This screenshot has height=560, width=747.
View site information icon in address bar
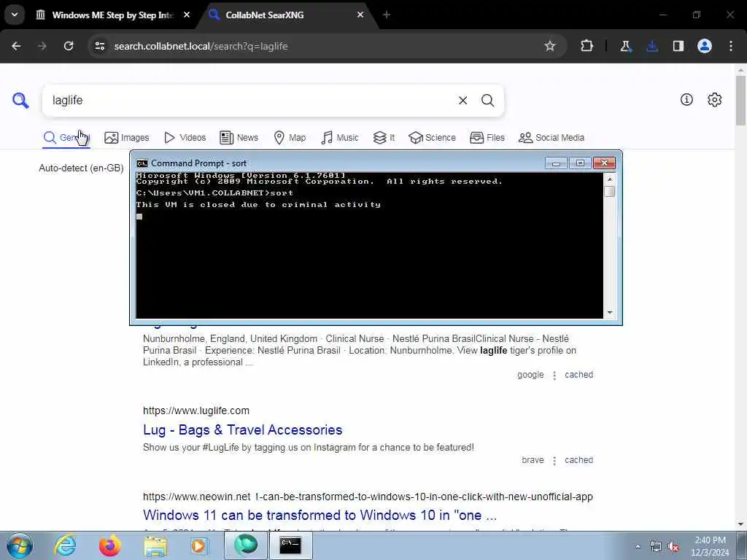(x=99, y=46)
